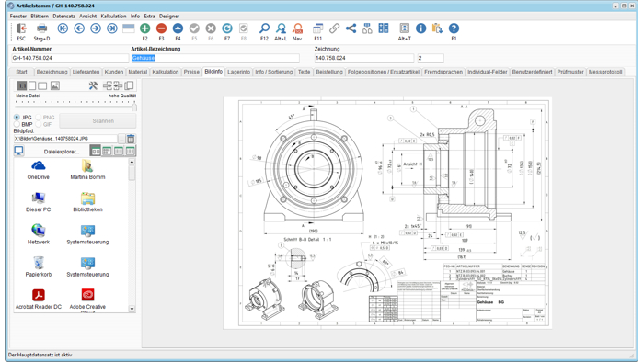This screenshot has width=644, height=362.
Task: Select the JPG radio button
Action: [17, 118]
